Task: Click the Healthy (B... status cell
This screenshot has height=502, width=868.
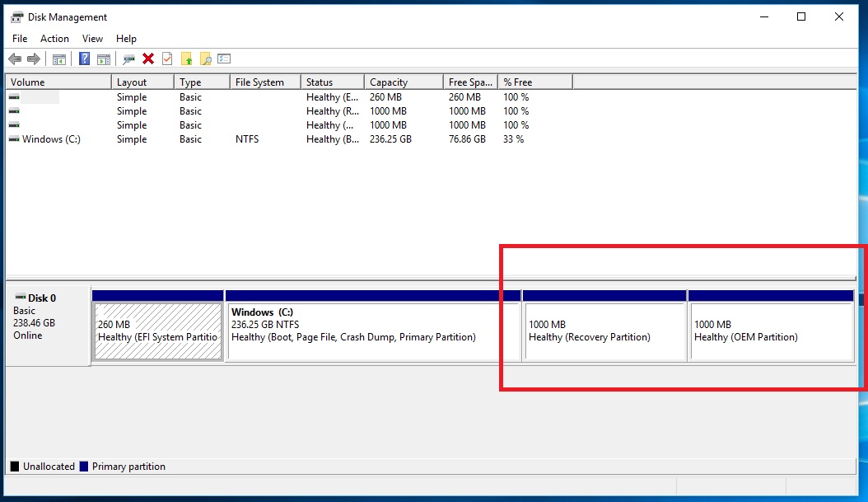Action: point(333,139)
